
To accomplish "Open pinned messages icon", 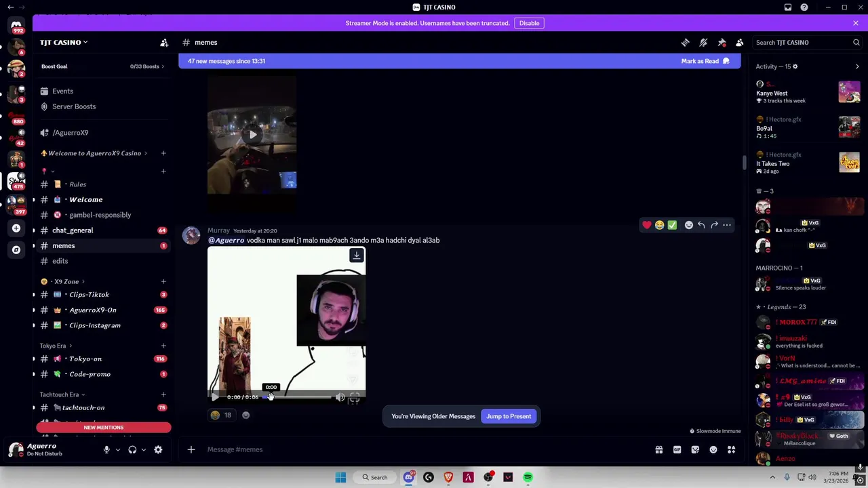I will pyautogui.click(x=722, y=43).
